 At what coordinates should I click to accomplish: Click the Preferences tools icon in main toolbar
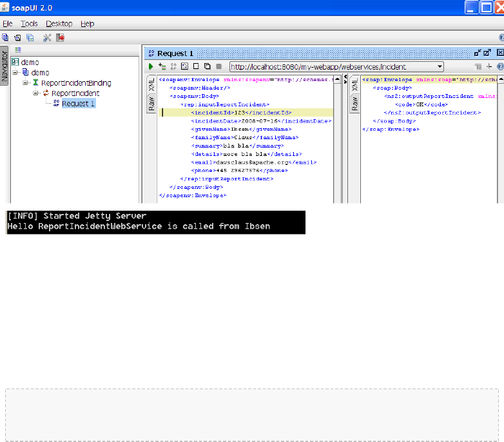tap(47, 38)
